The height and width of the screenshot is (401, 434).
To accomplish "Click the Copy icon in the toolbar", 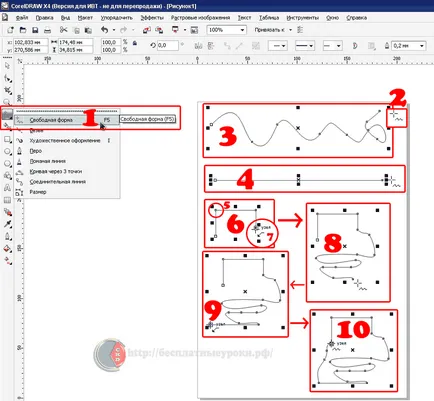I will [x=76, y=30].
